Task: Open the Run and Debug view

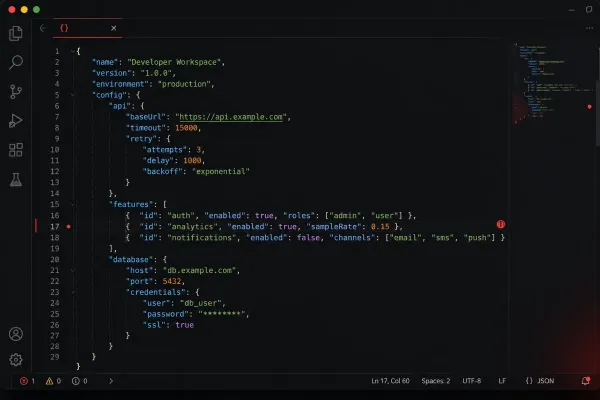Action: (x=16, y=121)
